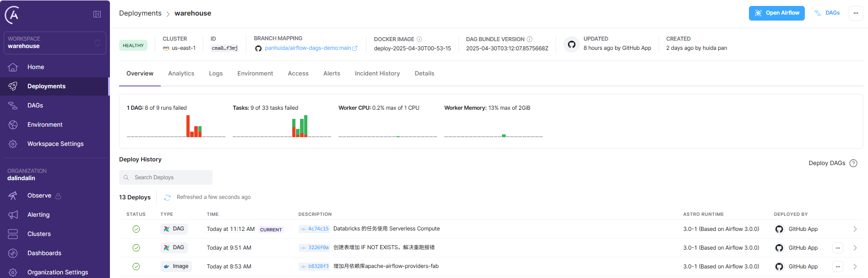Click the Alerting megaphone icon
This screenshot has height=278, width=868.
13,215
